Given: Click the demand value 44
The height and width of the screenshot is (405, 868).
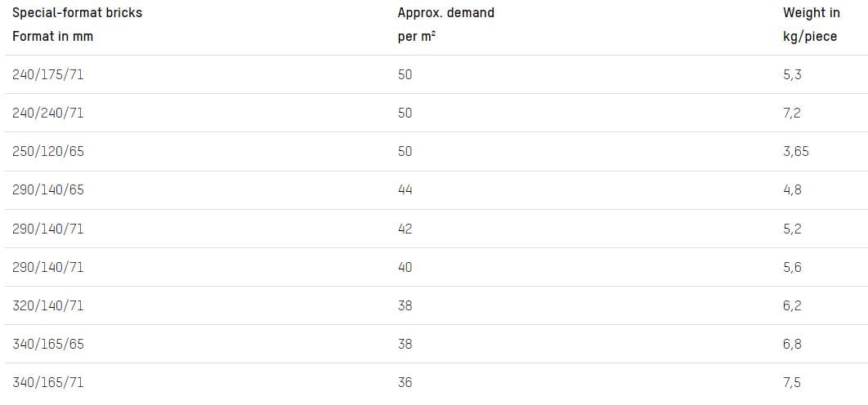Looking at the screenshot, I should click(405, 189).
